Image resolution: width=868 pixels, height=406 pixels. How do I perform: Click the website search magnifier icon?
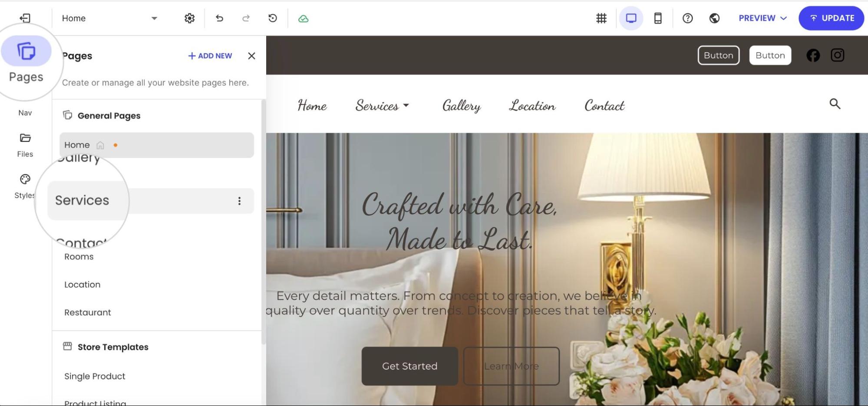(835, 104)
